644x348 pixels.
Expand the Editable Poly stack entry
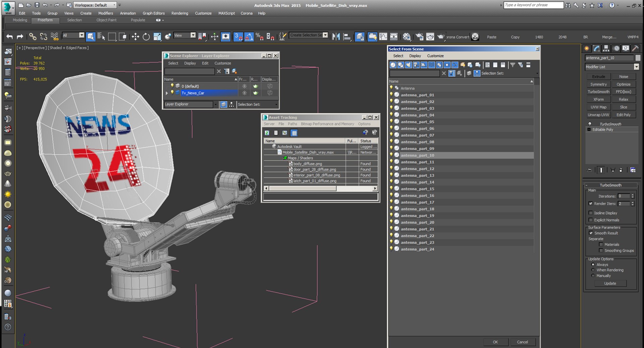(589, 129)
